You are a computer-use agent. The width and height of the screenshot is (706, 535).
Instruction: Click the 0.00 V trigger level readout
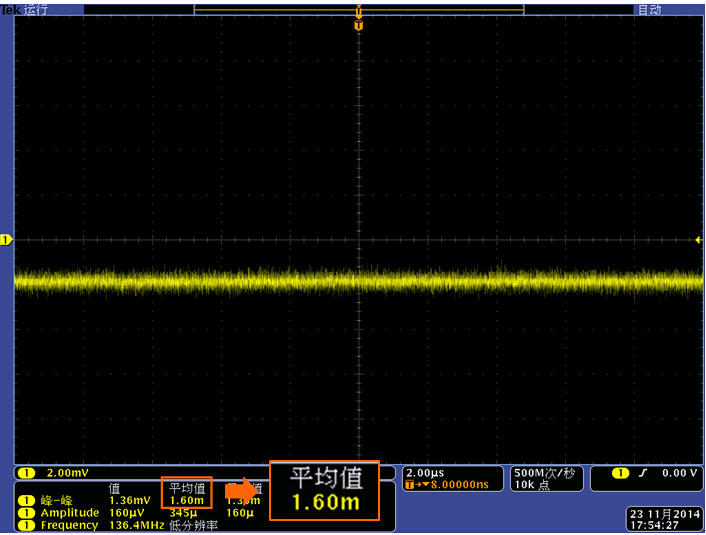click(679, 473)
